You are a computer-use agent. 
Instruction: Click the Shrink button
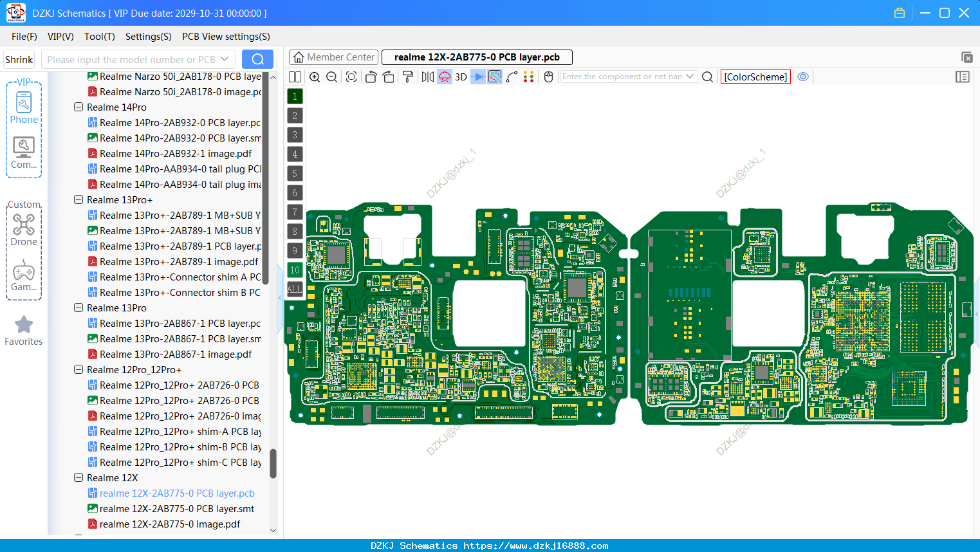pyautogui.click(x=19, y=59)
